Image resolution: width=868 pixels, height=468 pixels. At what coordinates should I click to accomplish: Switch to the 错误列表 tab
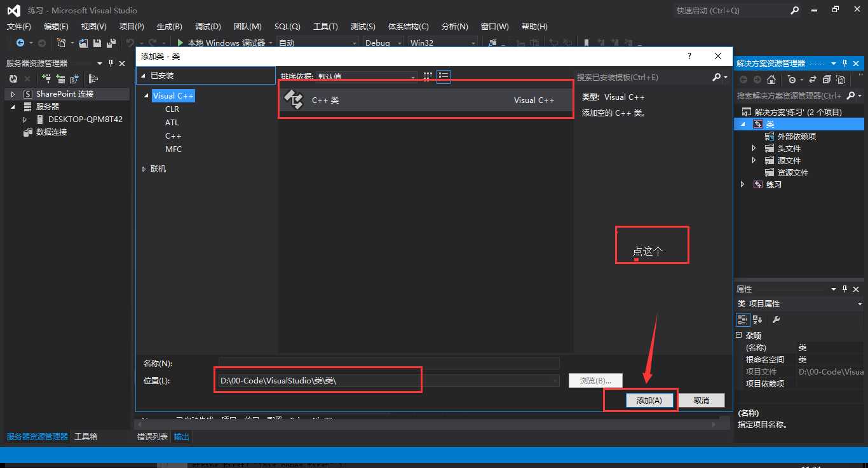pyautogui.click(x=153, y=437)
